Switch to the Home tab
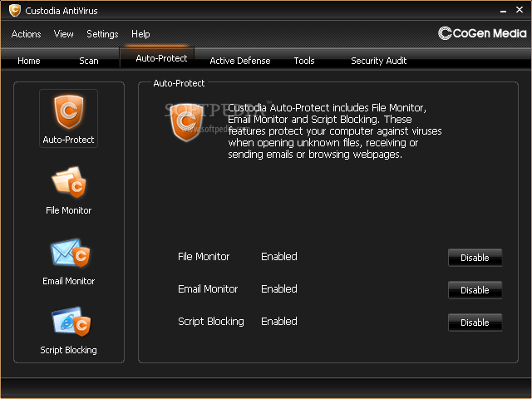 coord(29,61)
